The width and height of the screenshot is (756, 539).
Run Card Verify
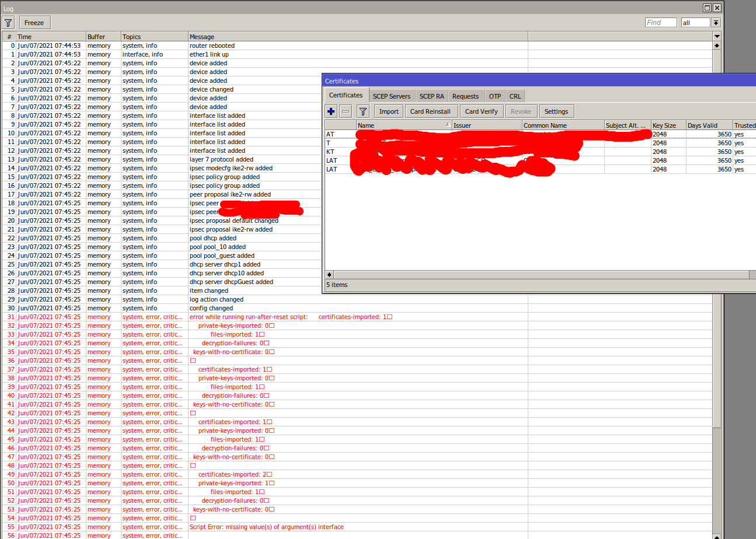click(x=481, y=111)
